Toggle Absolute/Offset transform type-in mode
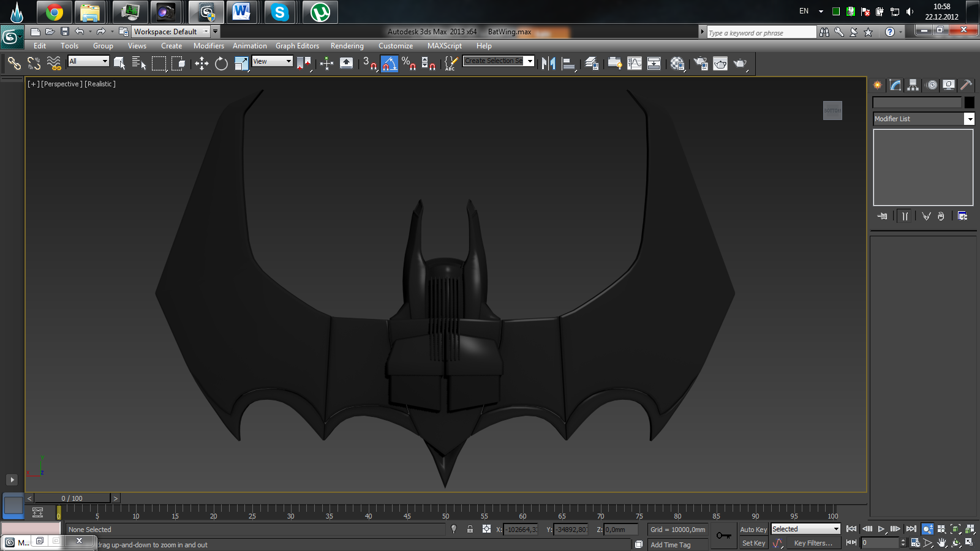Image resolution: width=980 pixels, height=551 pixels. click(x=486, y=529)
